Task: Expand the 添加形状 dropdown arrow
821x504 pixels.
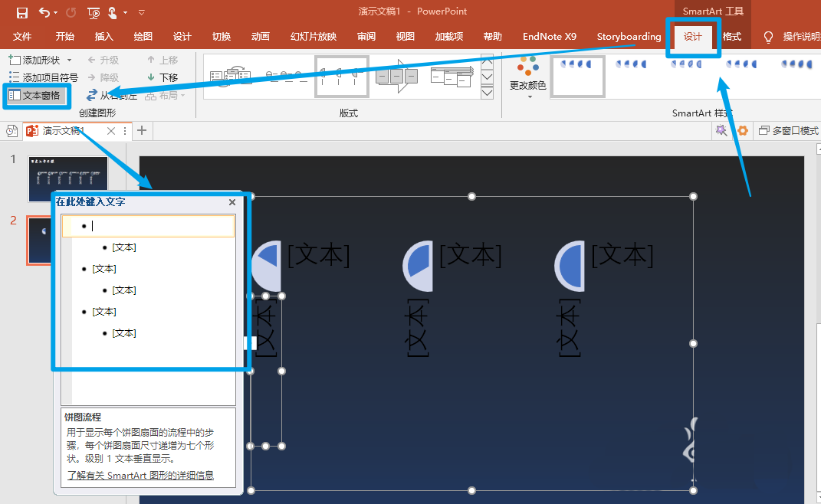Action: click(x=69, y=61)
